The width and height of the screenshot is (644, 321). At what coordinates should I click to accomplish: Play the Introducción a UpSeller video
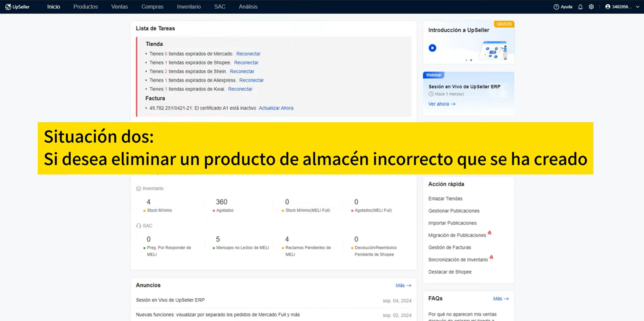pos(432,48)
